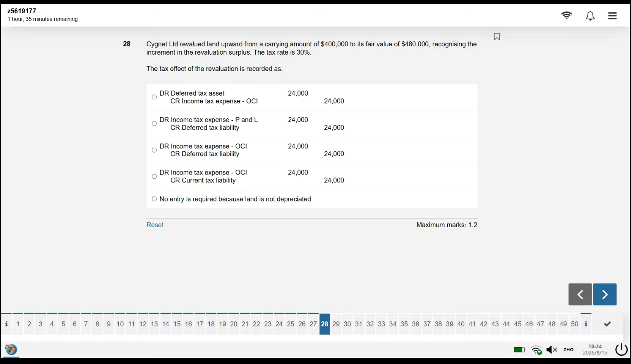Jump to question 5 in navigator
Image resolution: width=631 pixels, height=364 pixels.
coord(63,324)
